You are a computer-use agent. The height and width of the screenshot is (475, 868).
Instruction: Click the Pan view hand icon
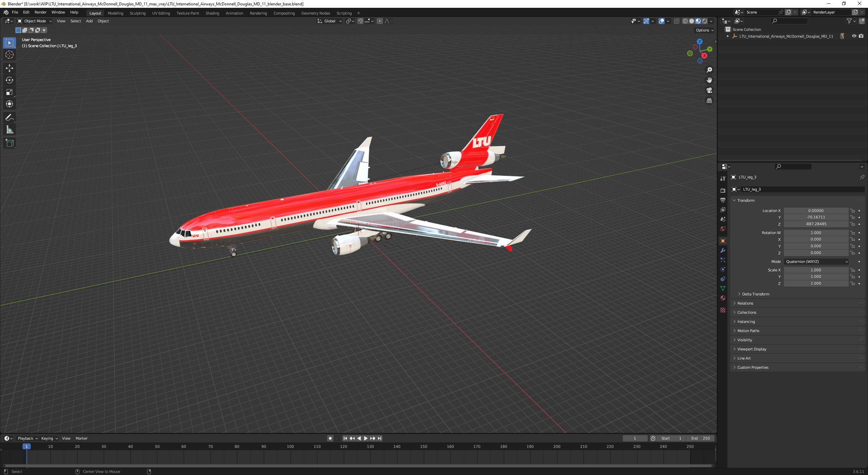pos(709,80)
